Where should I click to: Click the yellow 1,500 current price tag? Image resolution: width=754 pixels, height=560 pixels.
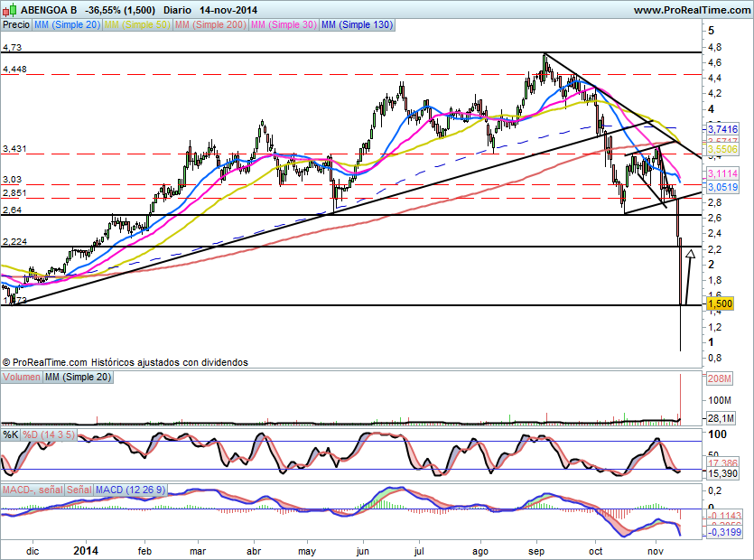[x=719, y=305]
